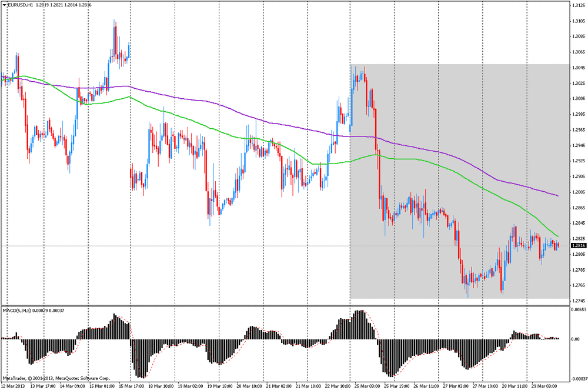This screenshot has height=390, width=588.
Task: Click the MetaQuotes Software Corp. copyright text
Action: pyautogui.click(x=56, y=378)
